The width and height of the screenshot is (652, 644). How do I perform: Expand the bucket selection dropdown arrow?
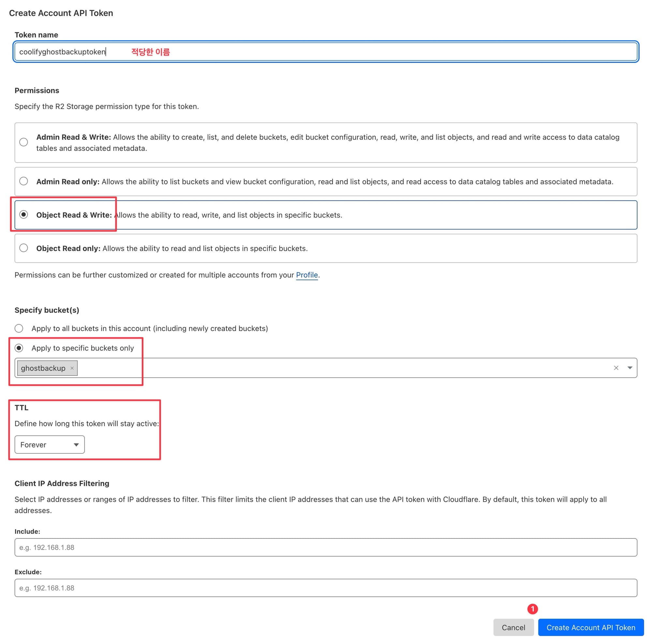[x=630, y=368]
